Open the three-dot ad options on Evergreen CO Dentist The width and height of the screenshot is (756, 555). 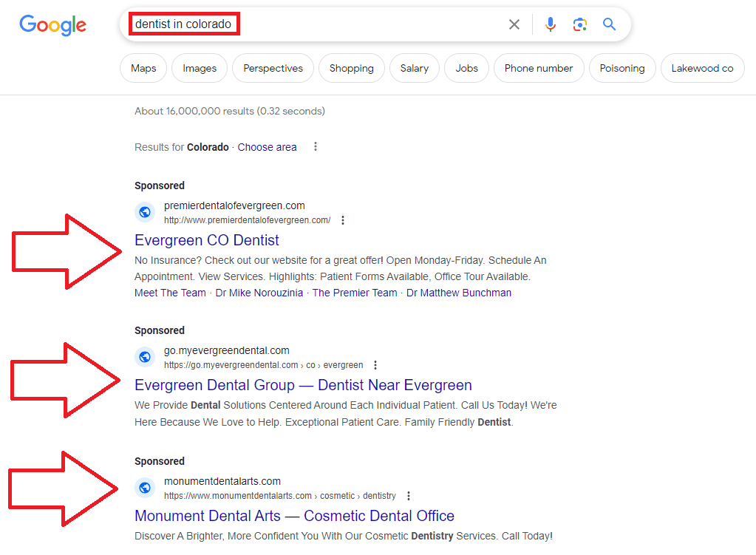pos(342,219)
